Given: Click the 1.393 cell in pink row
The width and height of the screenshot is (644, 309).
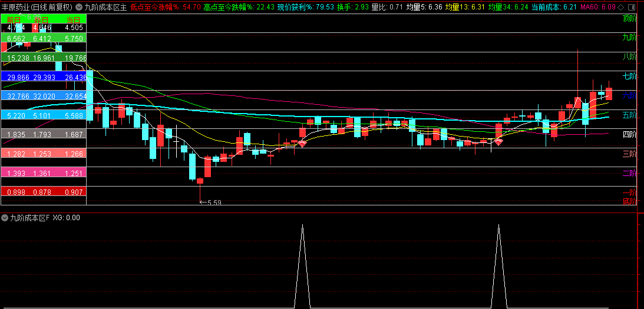Looking at the screenshot, I should point(15,173).
